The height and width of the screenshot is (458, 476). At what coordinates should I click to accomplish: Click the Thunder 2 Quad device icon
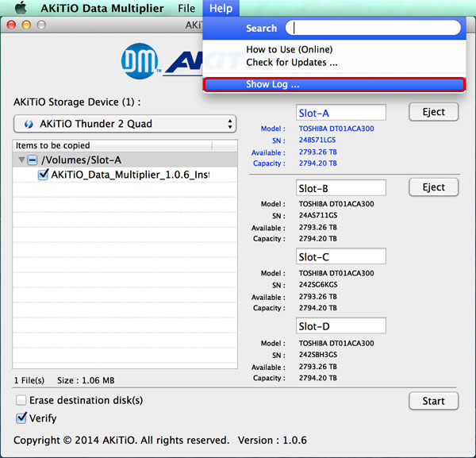coord(28,124)
